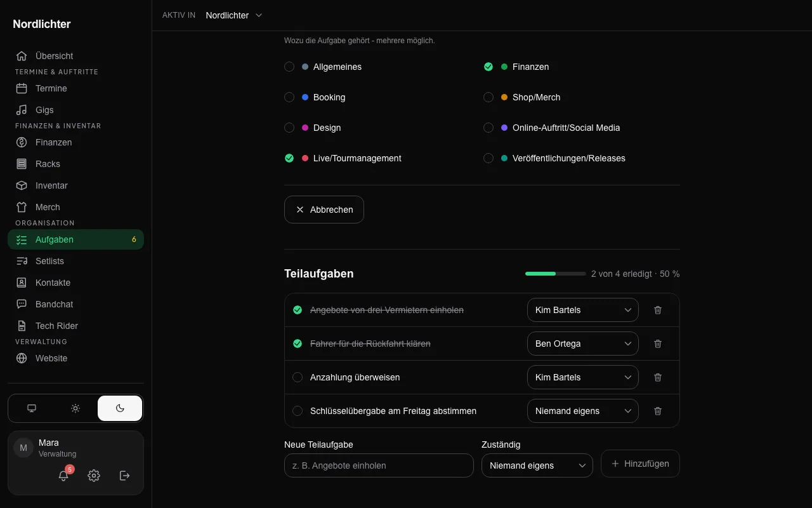Click the Nordlichter logo title
Image resolution: width=812 pixels, height=508 pixels.
(42, 24)
